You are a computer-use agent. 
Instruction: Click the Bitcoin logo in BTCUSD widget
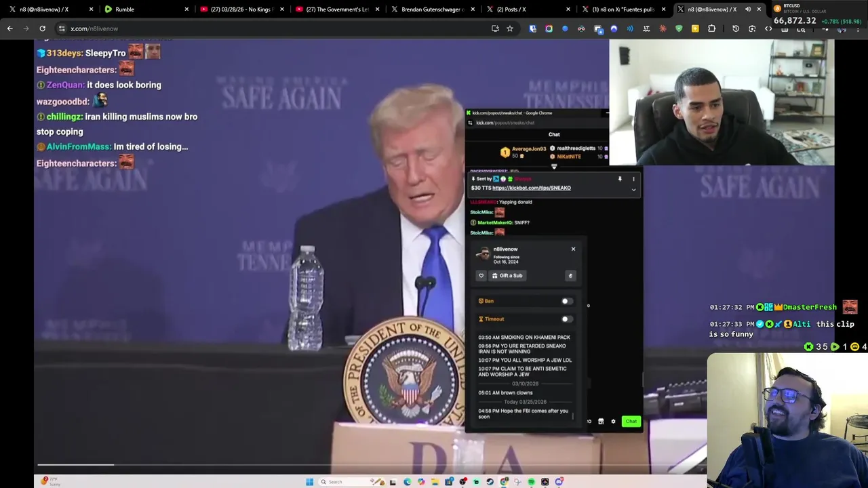(777, 9)
